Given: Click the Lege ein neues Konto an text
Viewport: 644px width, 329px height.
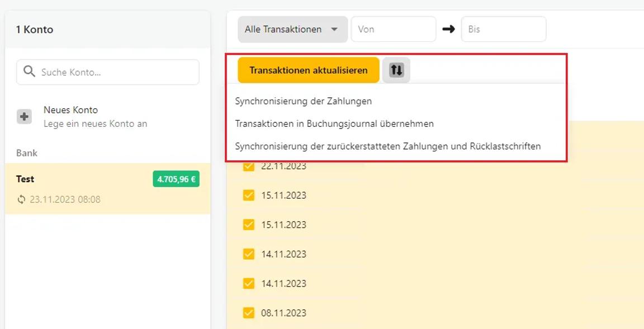Looking at the screenshot, I should click(95, 123).
